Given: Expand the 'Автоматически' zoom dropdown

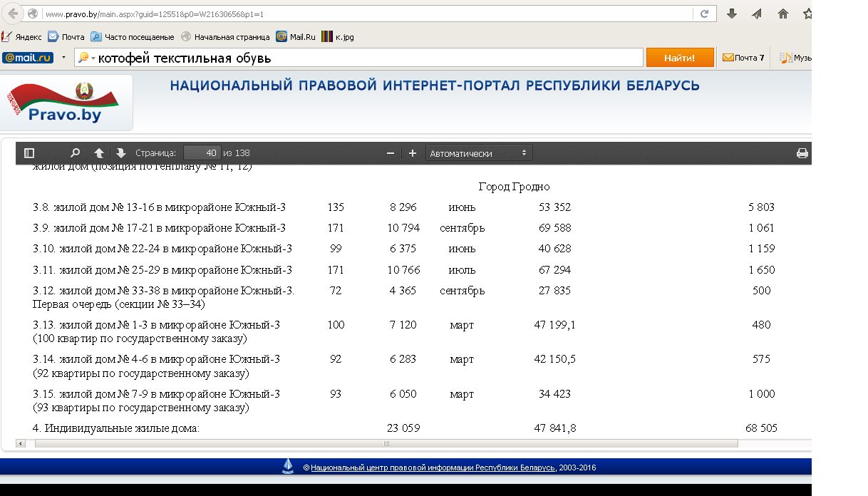Looking at the screenshot, I should pyautogui.click(x=478, y=153).
